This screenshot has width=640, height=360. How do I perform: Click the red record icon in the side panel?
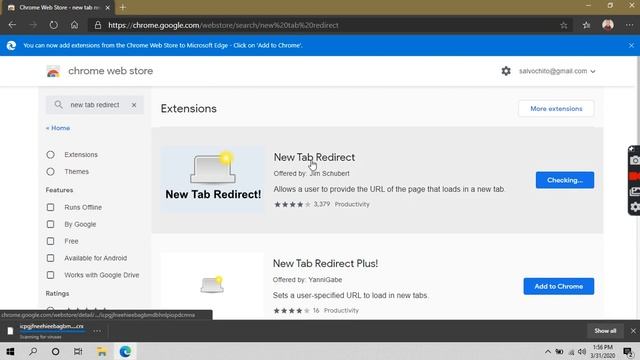[x=635, y=176]
